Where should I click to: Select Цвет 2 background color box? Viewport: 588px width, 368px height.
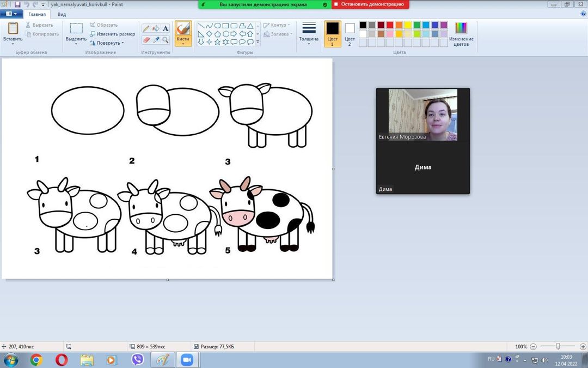350,33
